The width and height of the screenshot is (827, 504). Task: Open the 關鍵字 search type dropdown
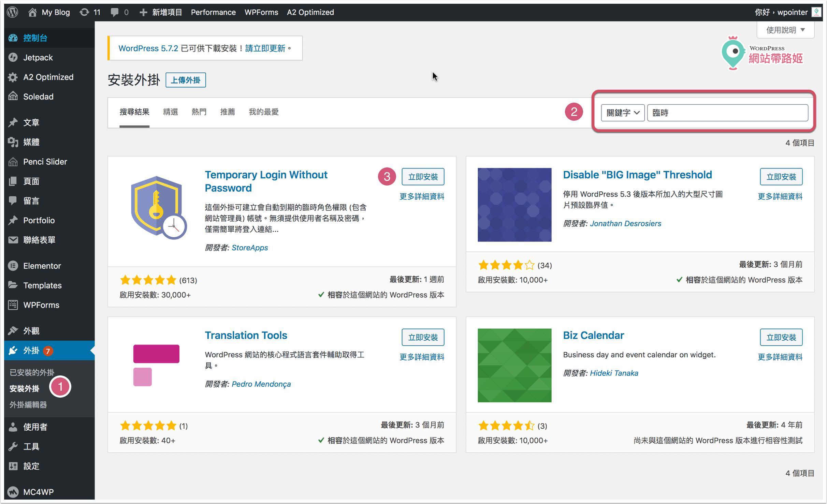coord(623,113)
